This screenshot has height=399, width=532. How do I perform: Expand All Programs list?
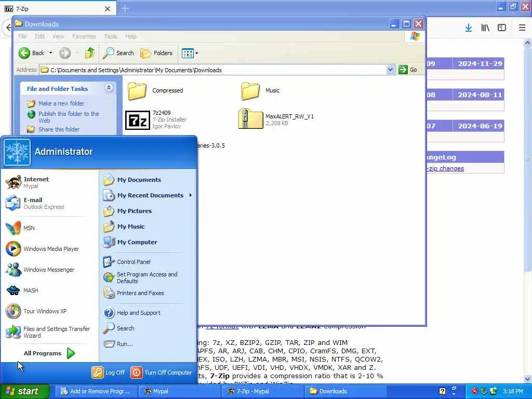[x=49, y=353]
